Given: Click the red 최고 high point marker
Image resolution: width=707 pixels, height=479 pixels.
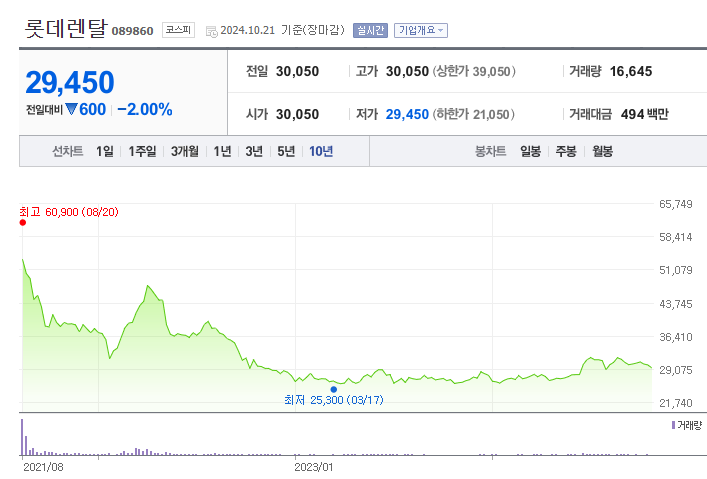Looking at the screenshot, I should (x=23, y=222).
